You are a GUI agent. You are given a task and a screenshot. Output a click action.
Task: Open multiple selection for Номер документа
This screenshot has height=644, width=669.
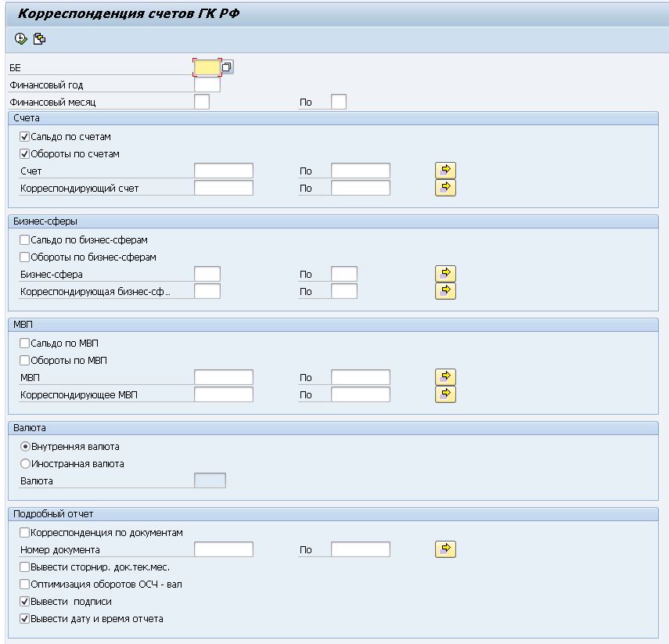[445, 549]
